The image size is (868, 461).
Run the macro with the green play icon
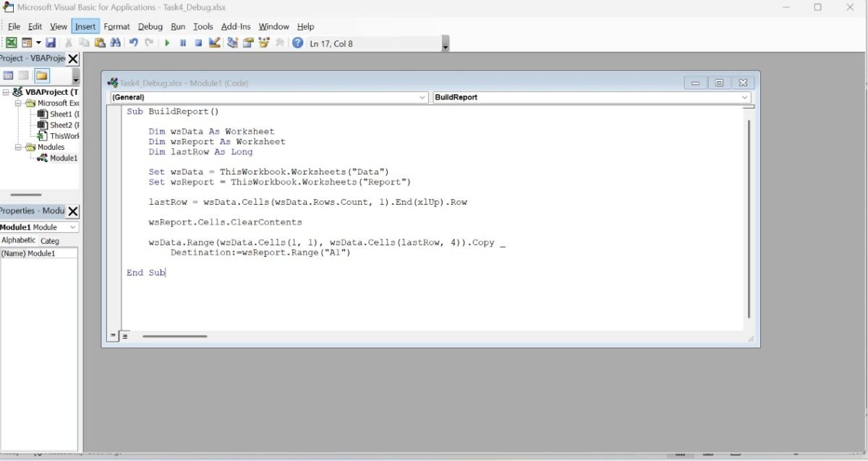(167, 43)
